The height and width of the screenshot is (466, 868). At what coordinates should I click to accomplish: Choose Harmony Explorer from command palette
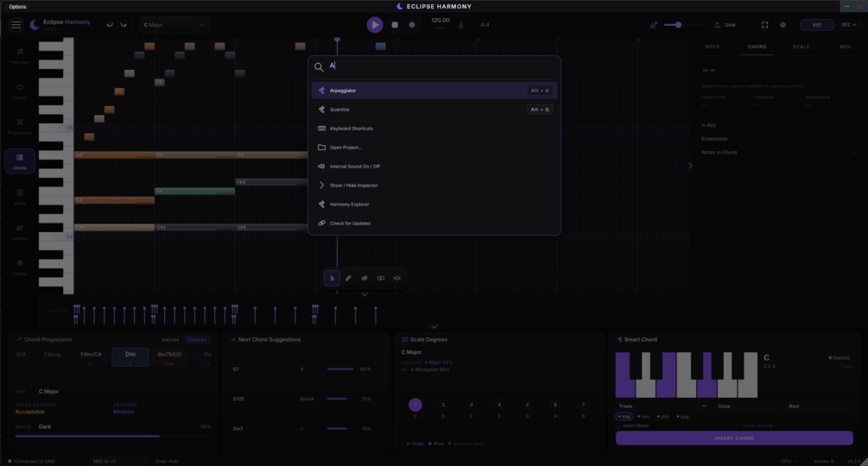click(434, 205)
